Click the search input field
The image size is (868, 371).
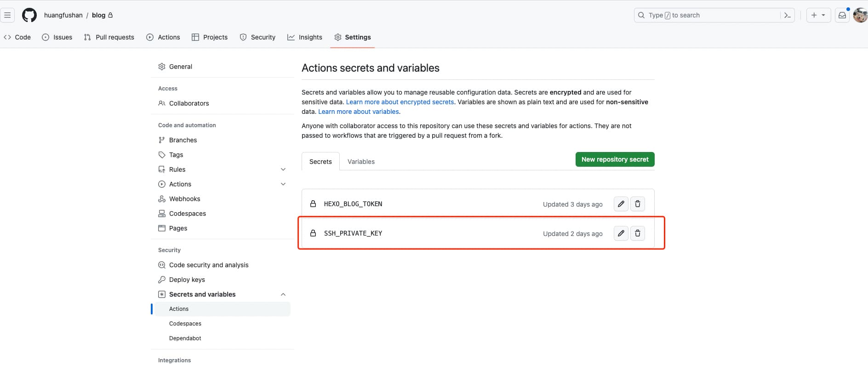click(x=708, y=15)
